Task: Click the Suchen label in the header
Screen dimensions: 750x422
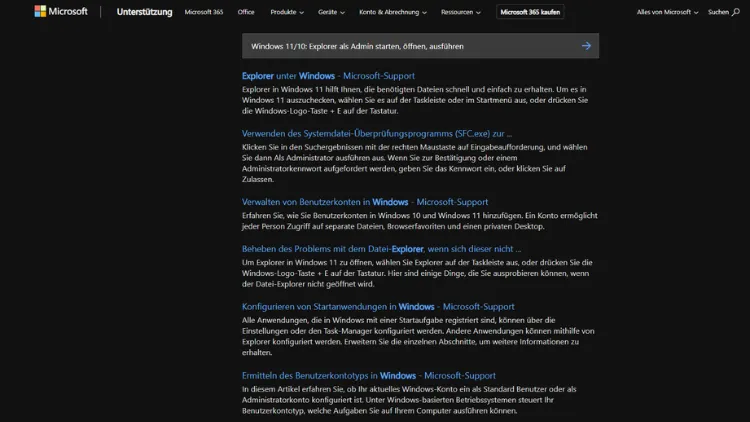Action: [x=718, y=12]
